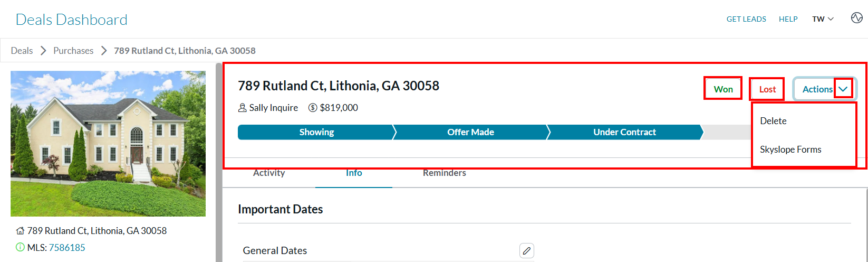The width and height of the screenshot is (868, 262).
Task: Open the Reminders tab
Action: (x=445, y=173)
